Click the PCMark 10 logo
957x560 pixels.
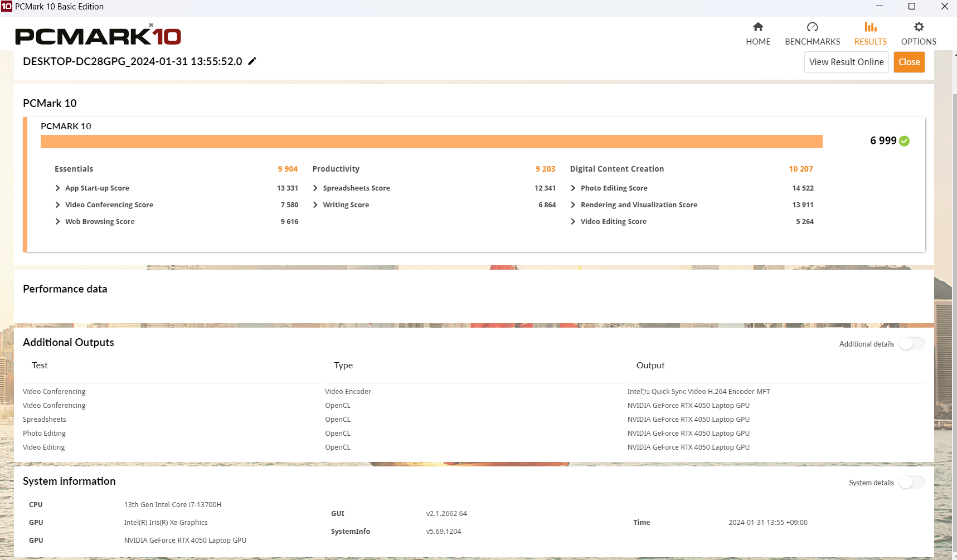click(98, 36)
